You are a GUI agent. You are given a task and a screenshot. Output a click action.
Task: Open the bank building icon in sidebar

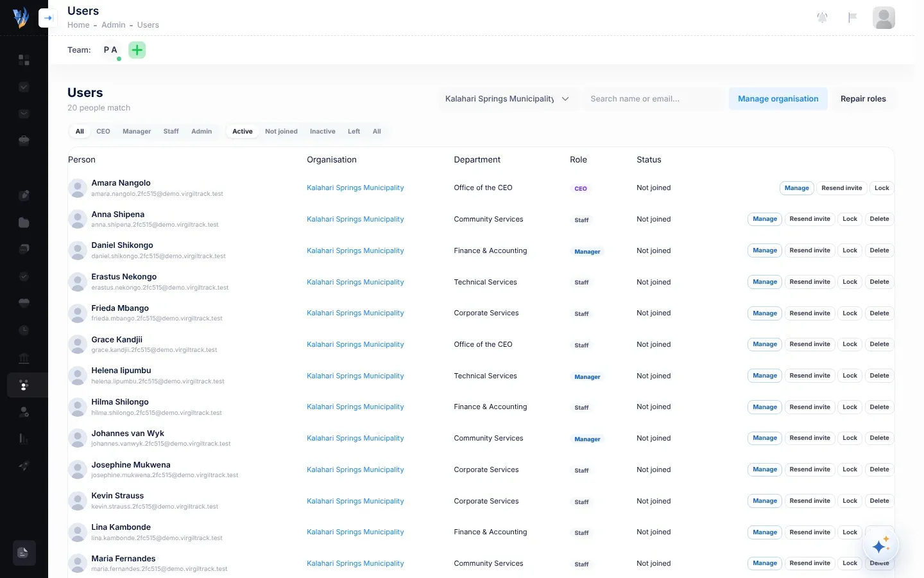pos(24,358)
